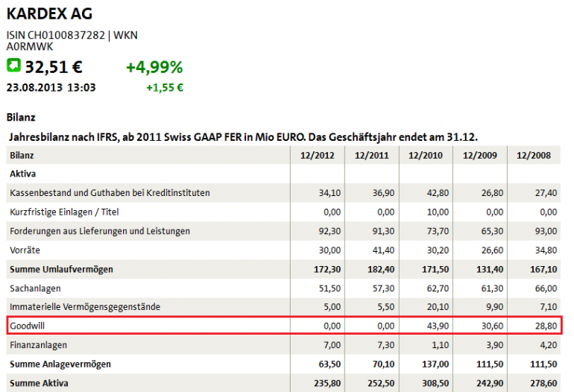Screen dimensions: 574x392
Task: Click Kassenbestand value 42,80 for 12/2010
Action: click(x=438, y=193)
